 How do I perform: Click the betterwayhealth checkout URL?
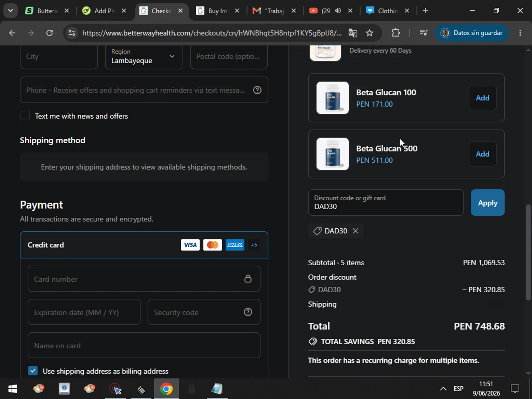[212, 33]
